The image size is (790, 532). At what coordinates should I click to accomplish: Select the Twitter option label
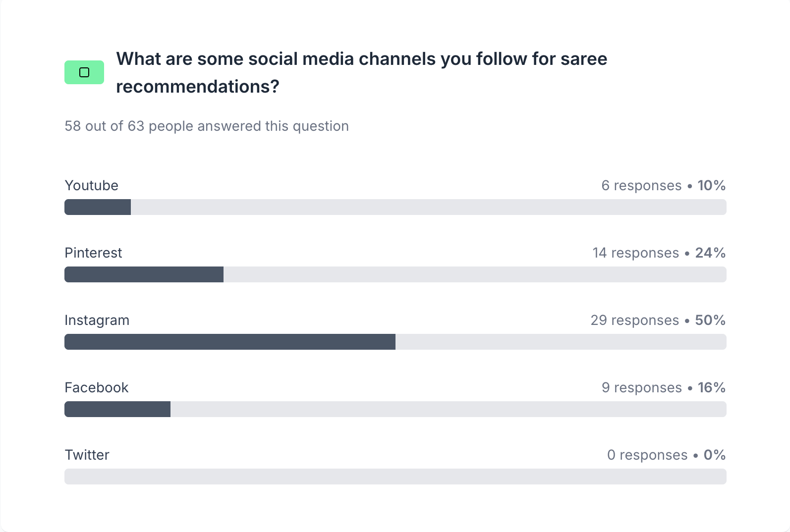(87, 455)
